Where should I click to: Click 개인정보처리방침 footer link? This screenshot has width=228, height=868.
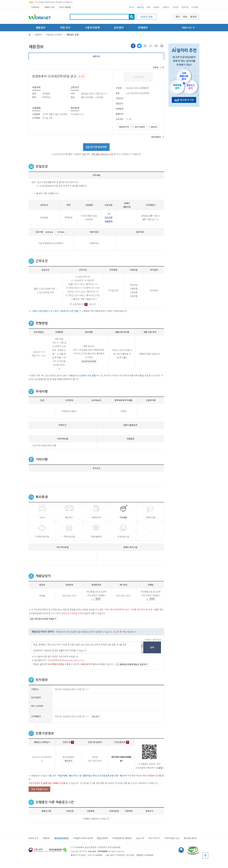[61, 838]
